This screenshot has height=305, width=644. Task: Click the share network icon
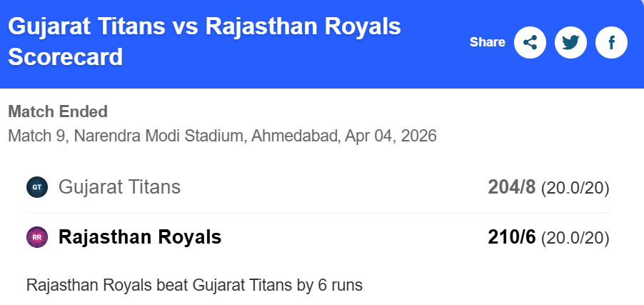coord(530,43)
